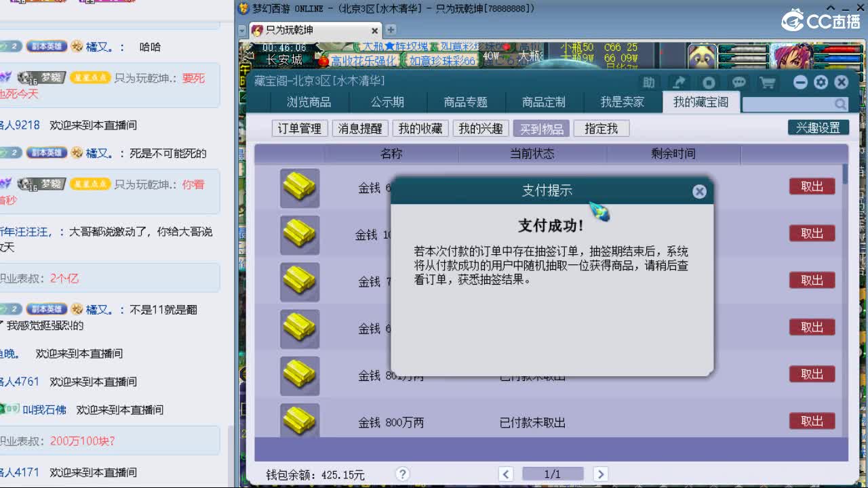This screenshot has width=868, height=488.
Task: Click the help question mark beside wallet balance
Action: 402,474
